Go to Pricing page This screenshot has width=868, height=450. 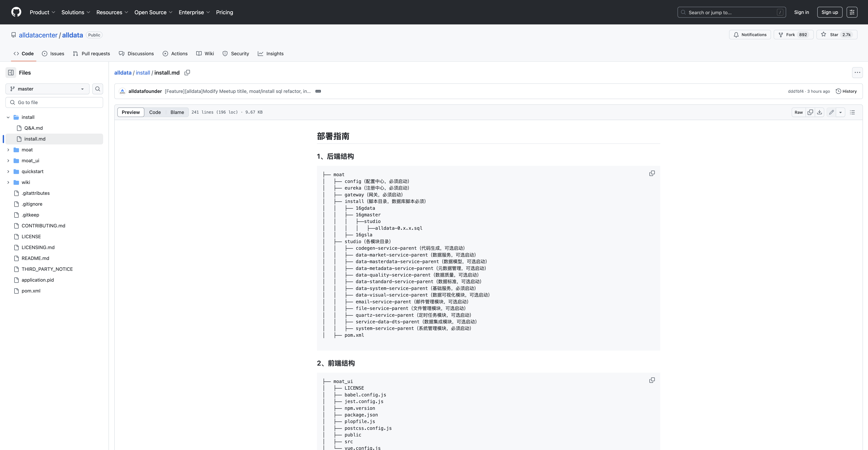(x=224, y=12)
